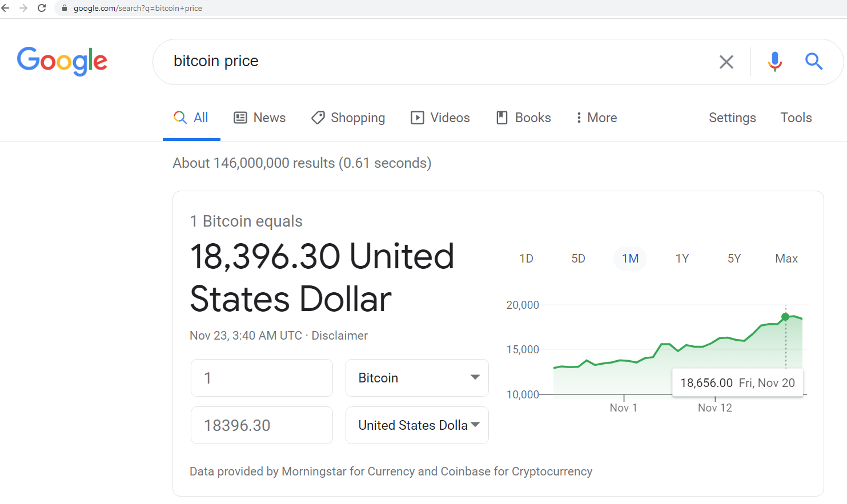This screenshot has height=504, width=847.
Task: Open the Disclaimer link
Action: click(339, 336)
